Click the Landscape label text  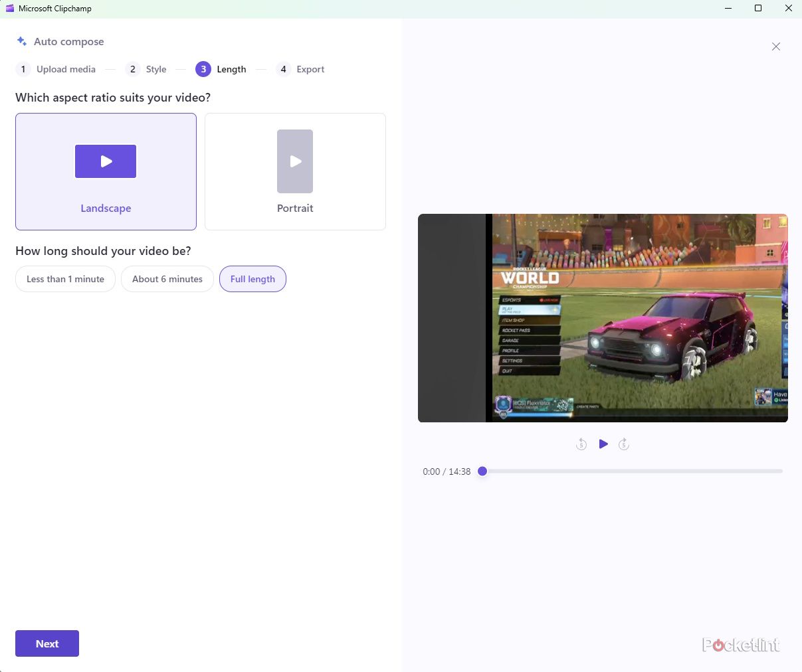point(106,208)
